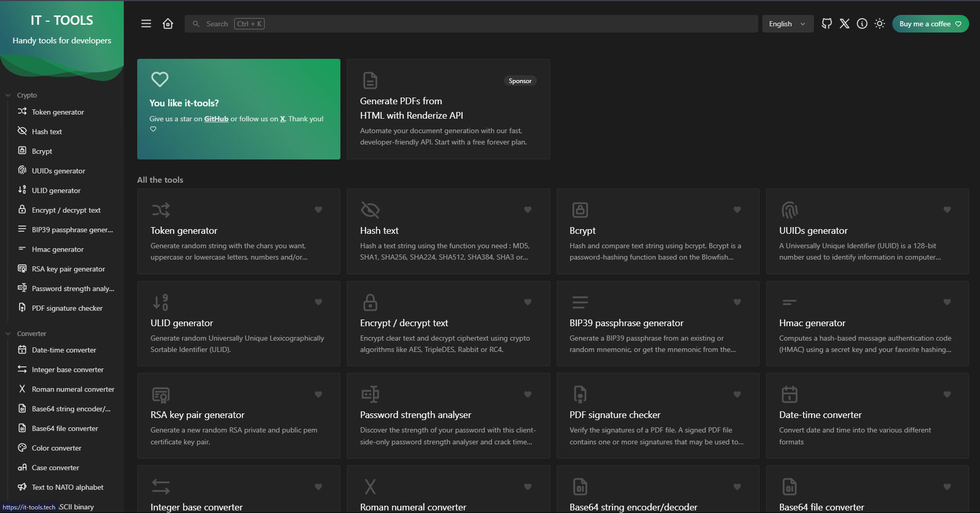Open Color converter from sidebar
The height and width of the screenshot is (513, 980).
click(x=56, y=448)
